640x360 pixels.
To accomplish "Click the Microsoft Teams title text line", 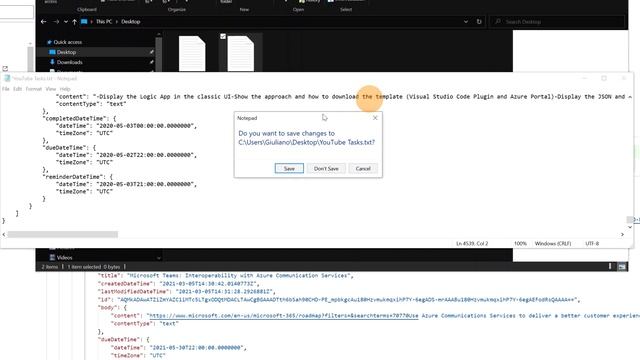I will click(226, 276).
